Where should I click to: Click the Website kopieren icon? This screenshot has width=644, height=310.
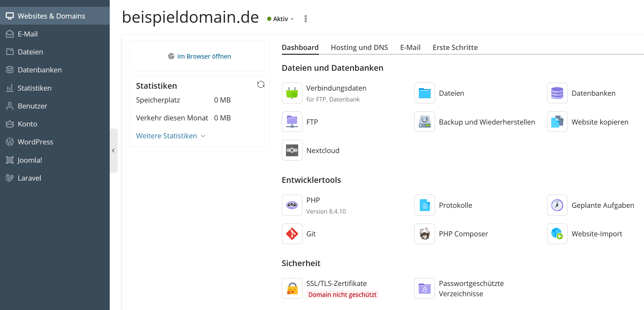[557, 122]
